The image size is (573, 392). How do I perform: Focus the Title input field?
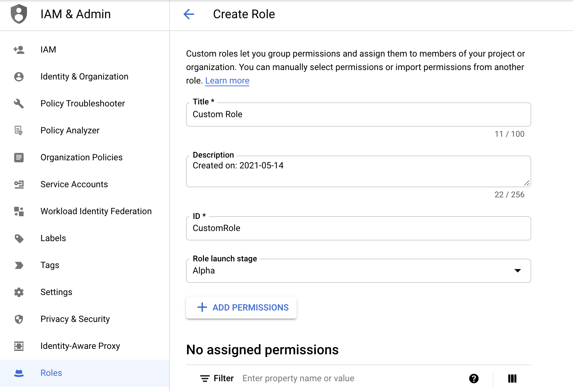pos(359,115)
